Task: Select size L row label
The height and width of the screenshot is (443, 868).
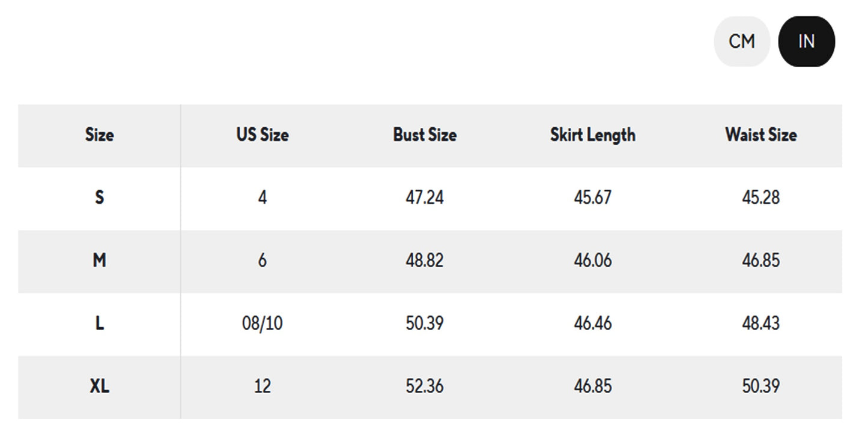Action: click(99, 324)
